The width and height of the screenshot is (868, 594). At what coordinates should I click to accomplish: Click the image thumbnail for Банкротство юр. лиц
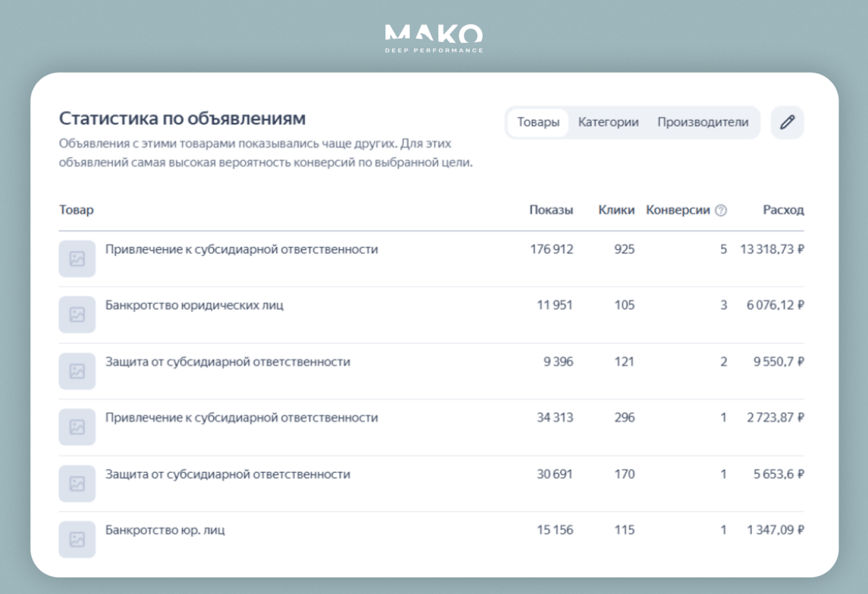[x=77, y=539]
